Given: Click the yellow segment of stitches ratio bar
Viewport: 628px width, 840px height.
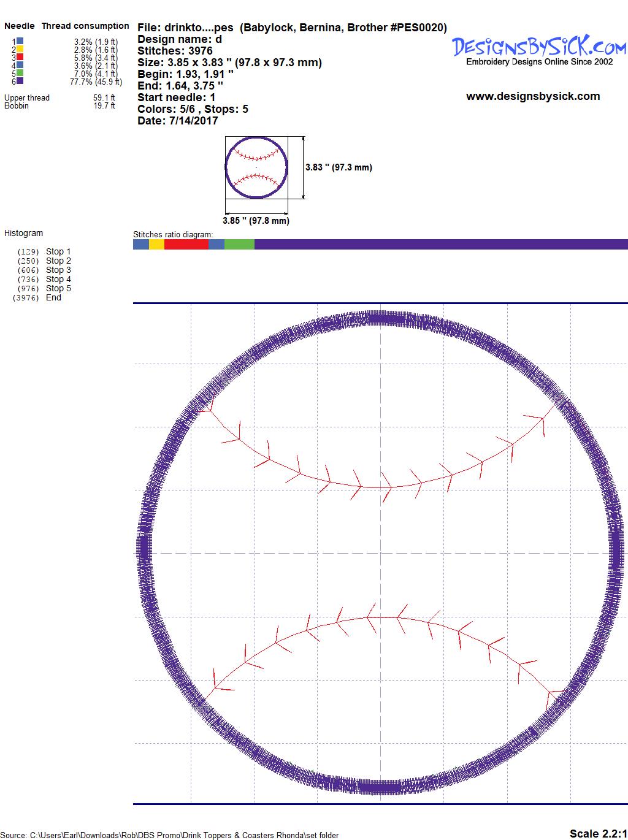Looking at the screenshot, I should point(156,245).
